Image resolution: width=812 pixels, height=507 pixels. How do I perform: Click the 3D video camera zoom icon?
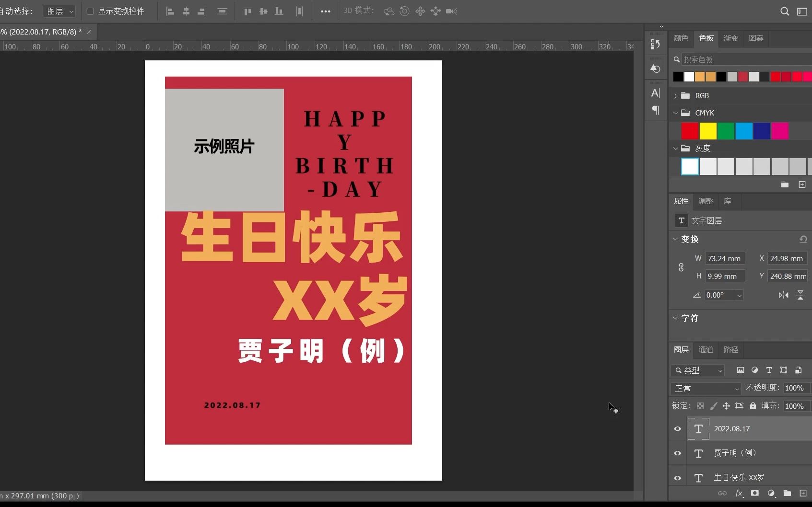click(451, 11)
